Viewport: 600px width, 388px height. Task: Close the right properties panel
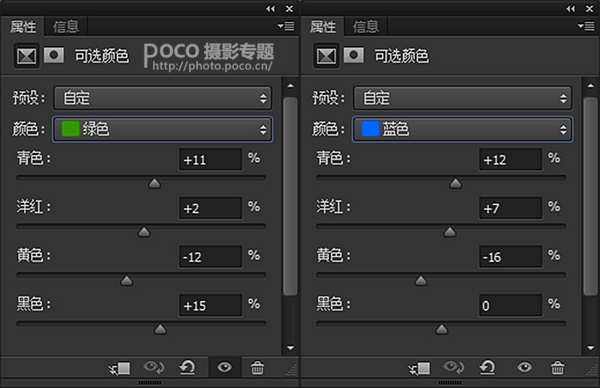click(589, 8)
